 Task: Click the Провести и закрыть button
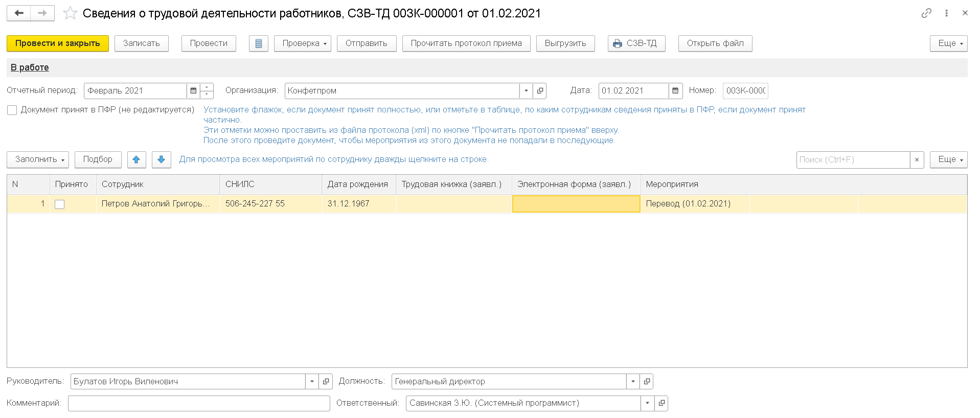tap(58, 43)
